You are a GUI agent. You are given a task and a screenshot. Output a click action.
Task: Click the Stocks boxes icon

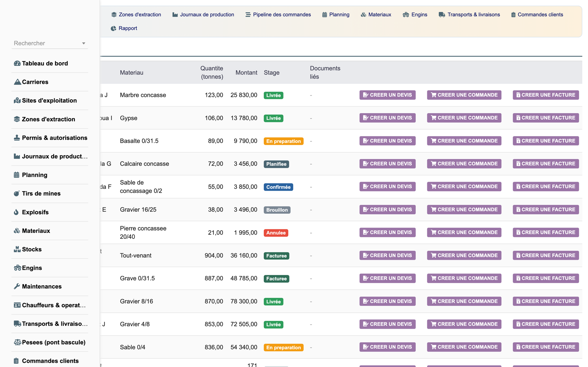point(17,249)
